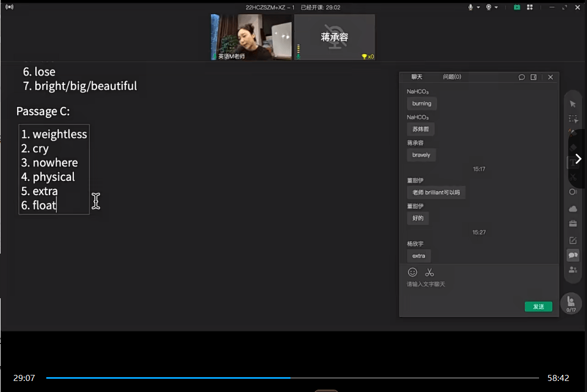The width and height of the screenshot is (587, 392).
Task: Click '2. cry' answer line
Action: [x=35, y=148]
